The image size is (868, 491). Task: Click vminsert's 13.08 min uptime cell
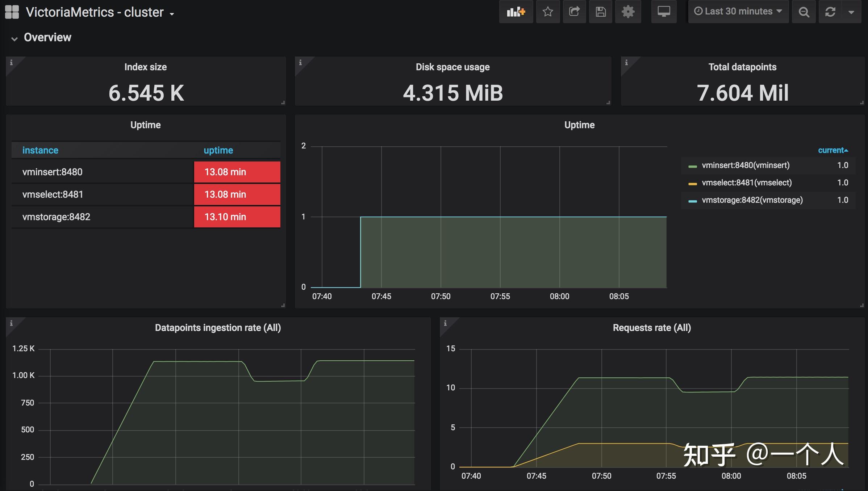(x=237, y=172)
